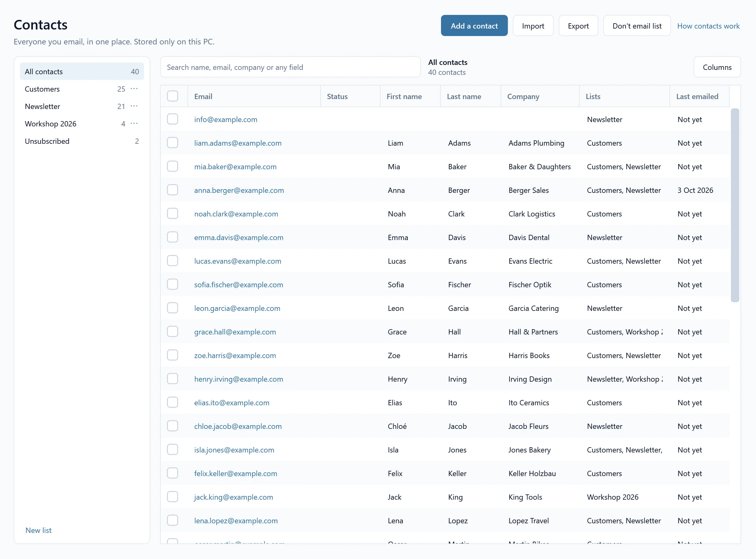Open contact lena.lopez@example.com
This screenshot has width=756, height=559.
(x=236, y=520)
